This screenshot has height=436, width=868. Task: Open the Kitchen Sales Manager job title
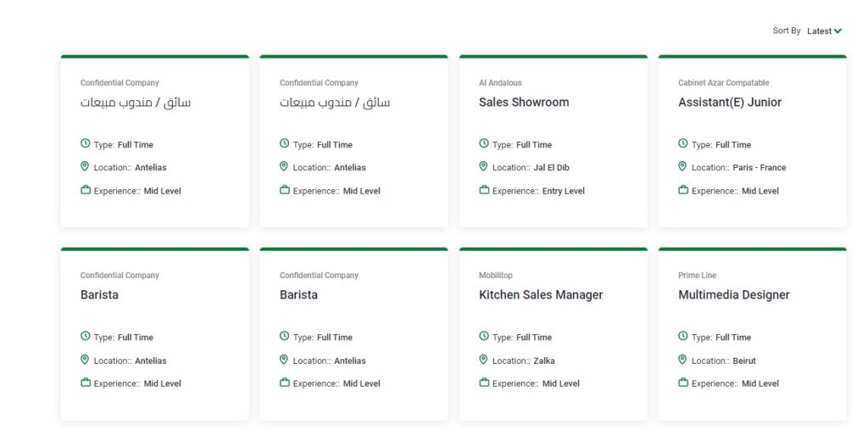coord(541,294)
